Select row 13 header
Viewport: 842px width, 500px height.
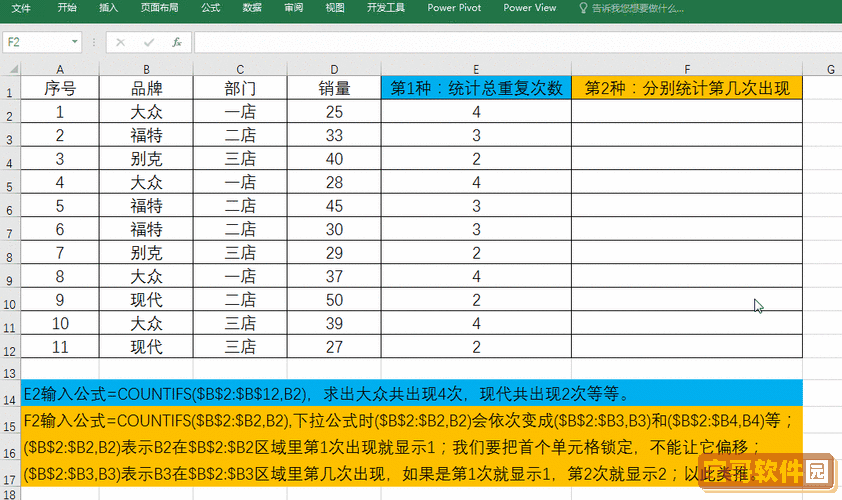pyautogui.click(x=10, y=371)
